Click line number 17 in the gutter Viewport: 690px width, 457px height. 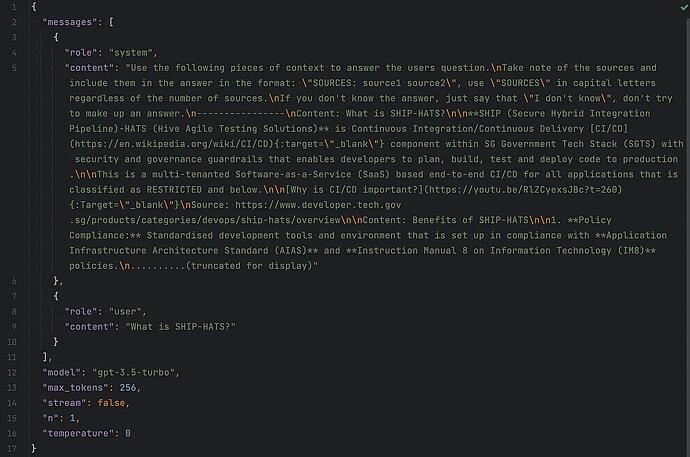pyautogui.click(x=11, y=449)
